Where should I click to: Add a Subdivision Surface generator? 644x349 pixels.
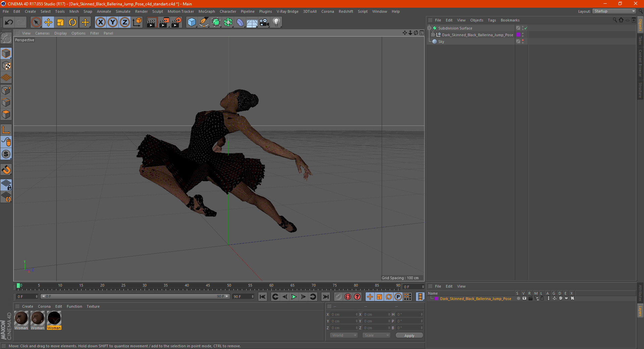(216, 22)
